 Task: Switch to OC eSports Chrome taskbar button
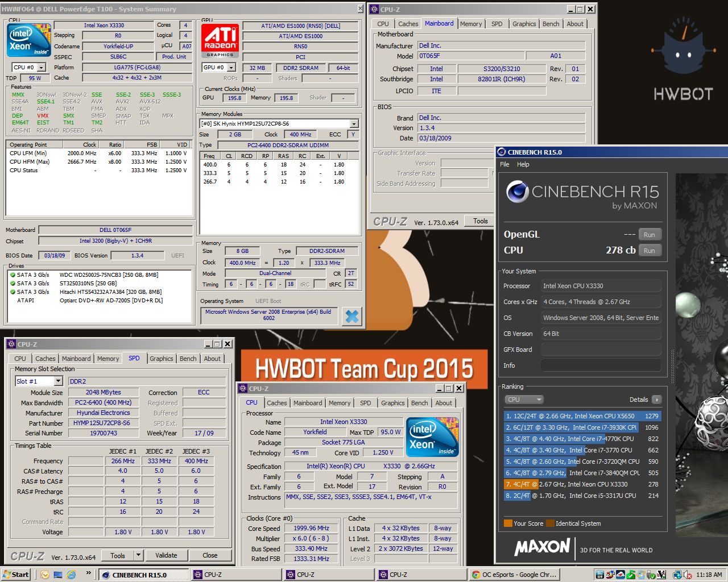point(514,575)
